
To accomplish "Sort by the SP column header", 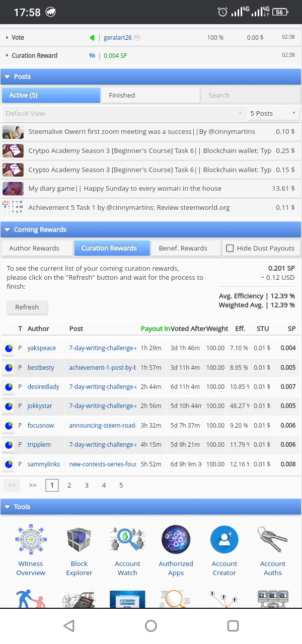I will (x=291, y=329).
